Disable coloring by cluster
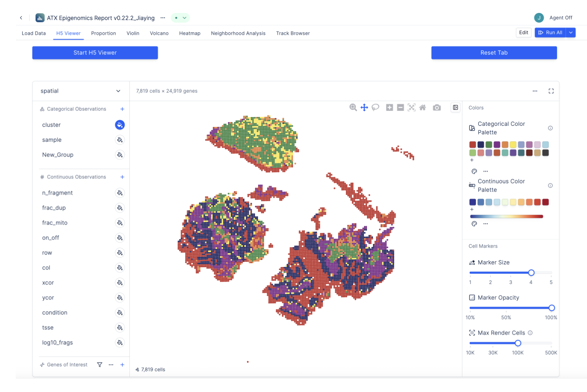 pyautogui.click(x=120, y=125)
